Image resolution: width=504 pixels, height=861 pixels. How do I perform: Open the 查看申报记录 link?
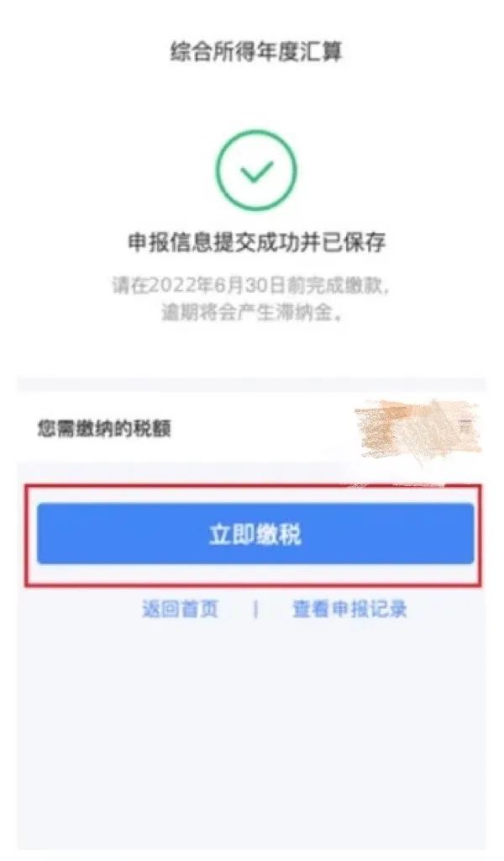point(349,609)
